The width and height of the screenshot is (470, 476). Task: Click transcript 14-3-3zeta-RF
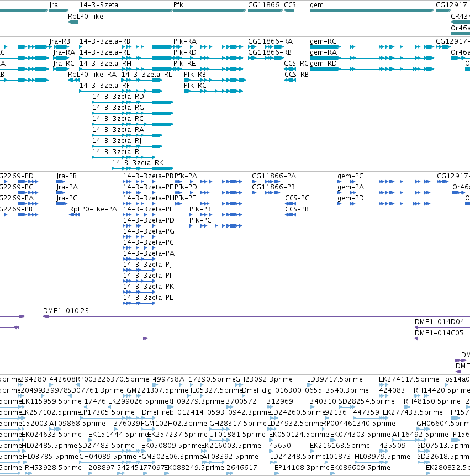click(104, 85)
